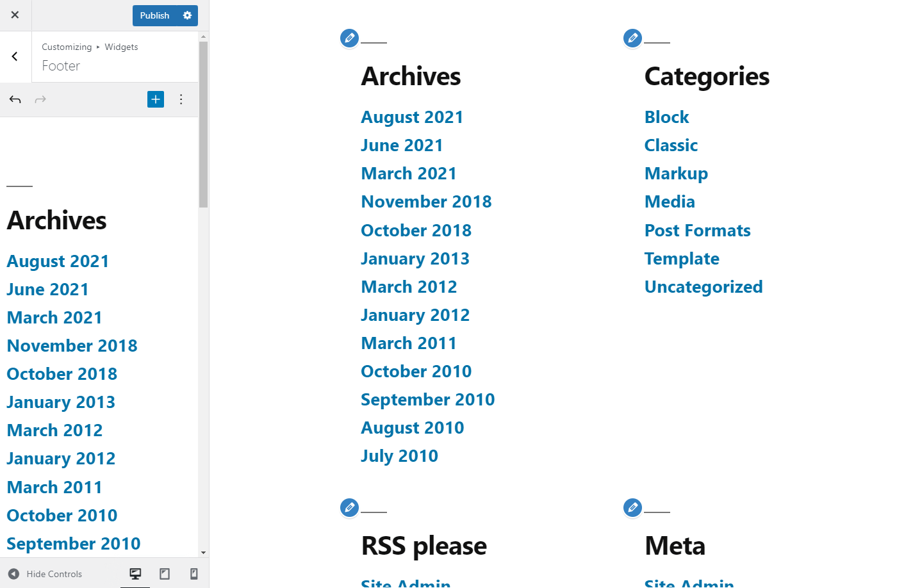Switch preview to desktop view

tap(135, 573)
